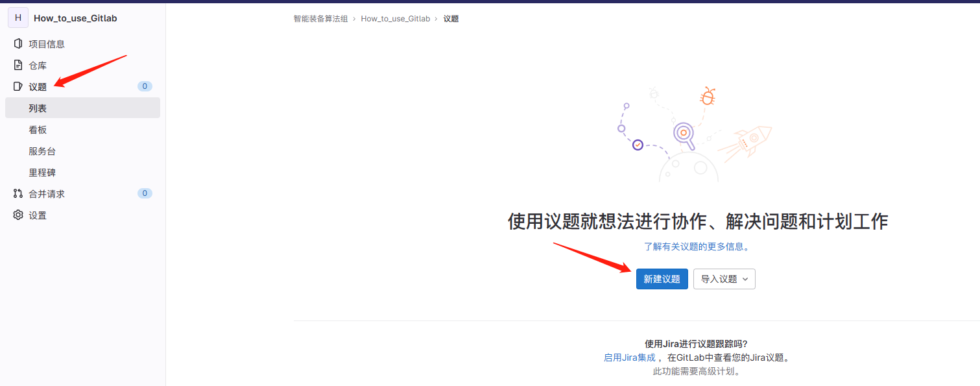The width and height of the screenshot is (980, 386).
Task: Open 了解有关议题的更多信息 link
Action: coord(697,247)
